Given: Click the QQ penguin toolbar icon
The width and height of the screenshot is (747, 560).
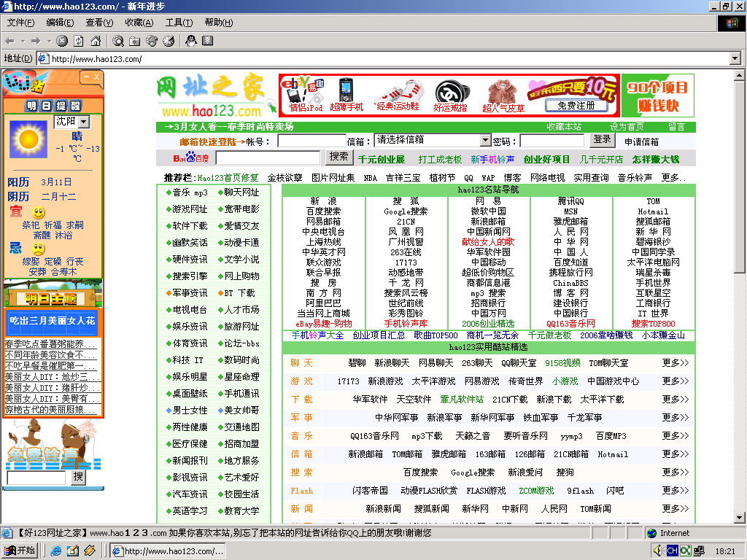Looking at the screenshot, I should pos(190,41).
